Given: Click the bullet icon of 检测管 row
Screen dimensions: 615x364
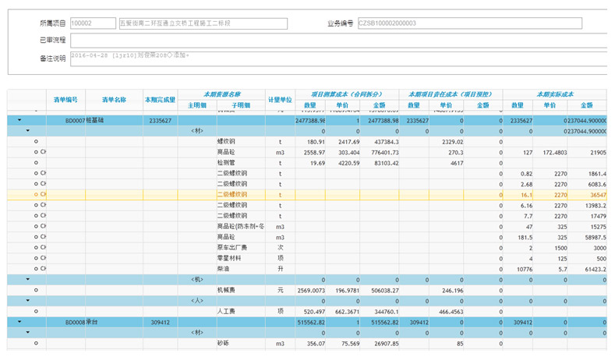Looking at the screenshot, I should 36,162.
